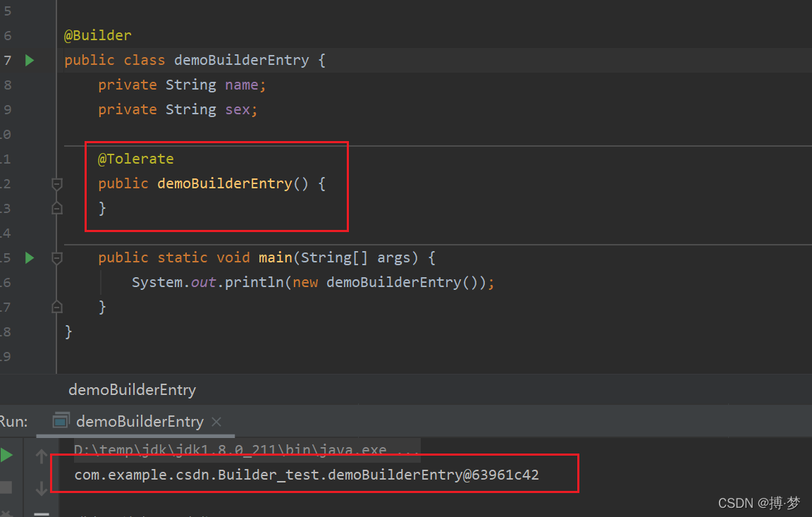Click the public demoBuilderEntry() constructor name
Viewport: 812px width, 517px height.
(x=225, y=184)
